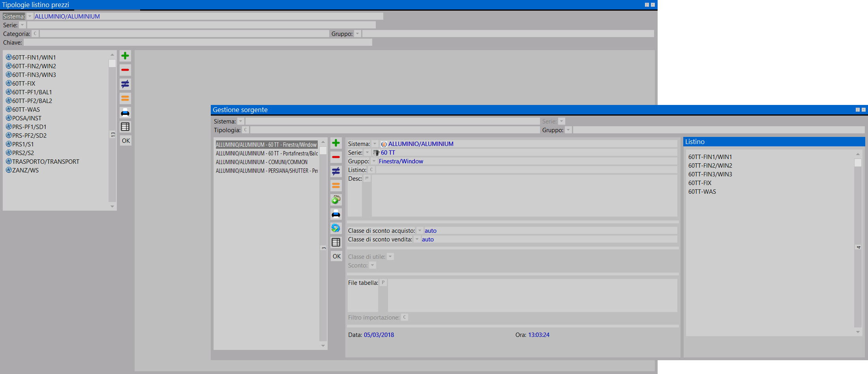
Task: Select 60TT-FIN2/WIN2 in Listino panel
Action: coord(710,166)
